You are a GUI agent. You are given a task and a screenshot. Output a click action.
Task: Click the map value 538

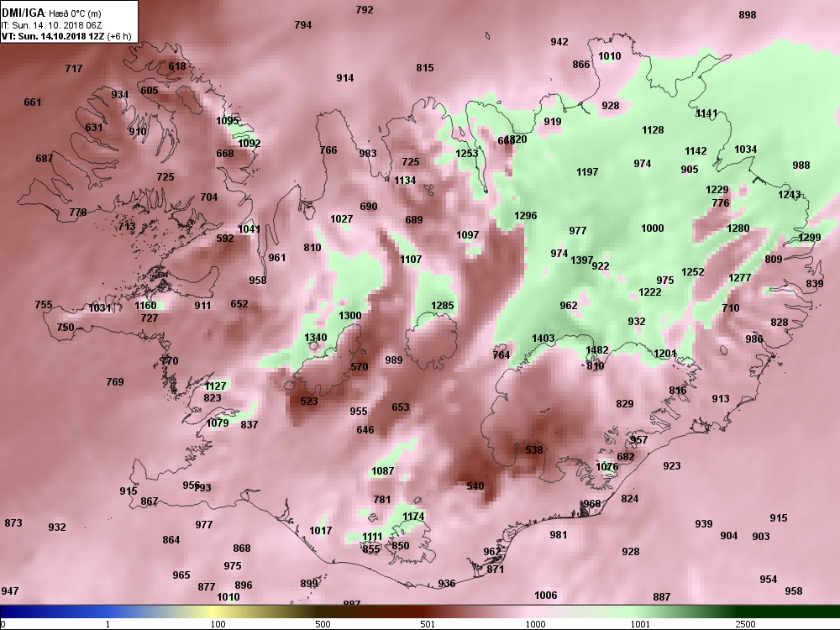pyautogui.click(x=534, y=450)
